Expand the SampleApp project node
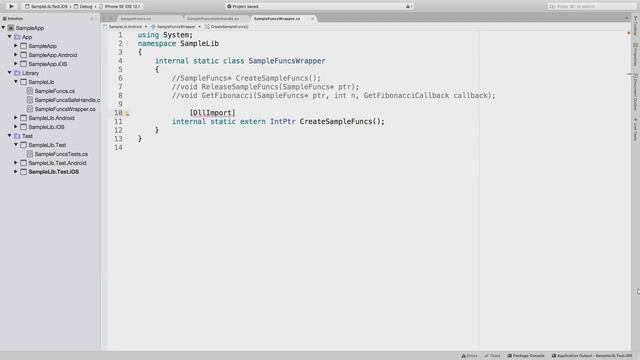This screenshot has width=640, height=360. 16,46
